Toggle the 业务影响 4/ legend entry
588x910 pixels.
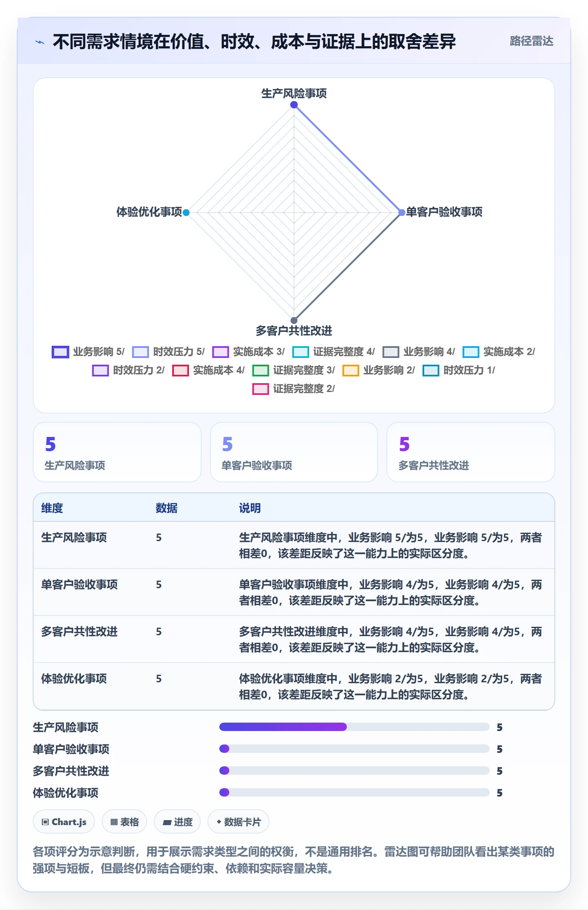coord(419,352)
